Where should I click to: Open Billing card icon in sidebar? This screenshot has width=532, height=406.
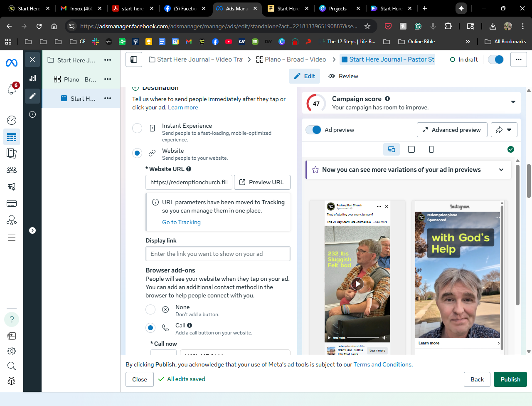(12, 203)
